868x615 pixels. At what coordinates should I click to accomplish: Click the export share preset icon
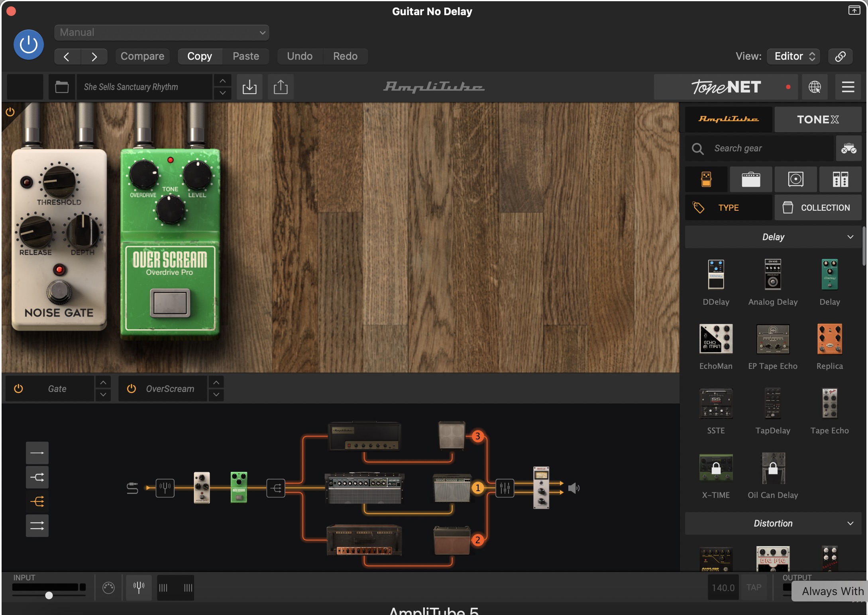[281, 87]
